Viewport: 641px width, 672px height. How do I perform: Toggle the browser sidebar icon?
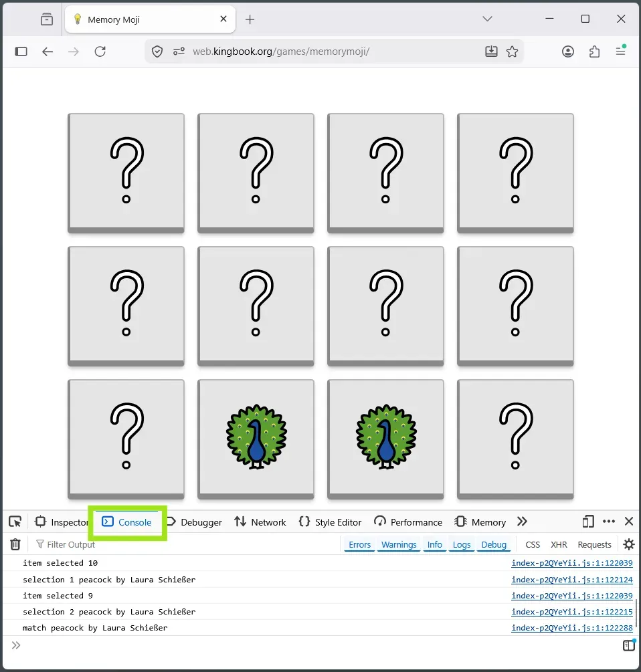click(x=21, y=51)
